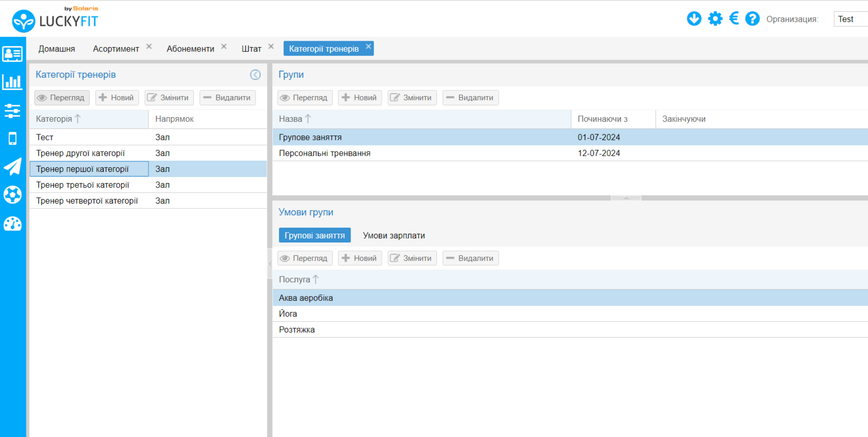The image size is (868, 437).
Task: Switch to the Асортимент tab
Action: click(116, 48)
